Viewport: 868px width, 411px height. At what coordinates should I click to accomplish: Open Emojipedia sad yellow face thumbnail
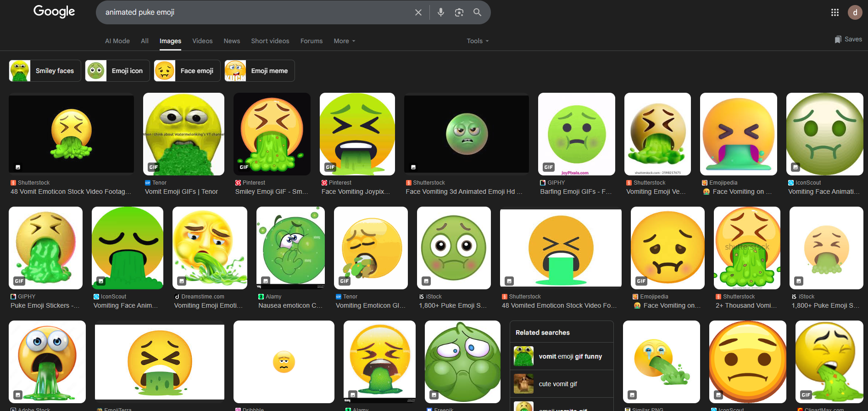668,248
